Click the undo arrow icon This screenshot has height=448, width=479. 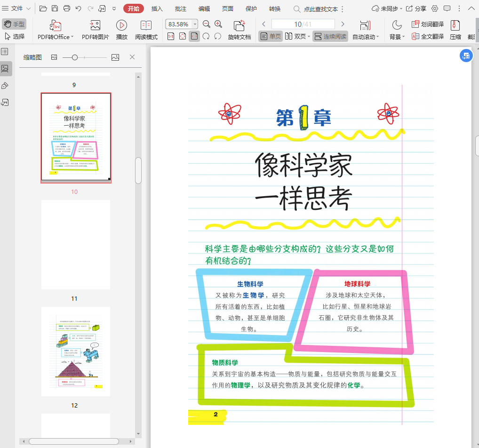[79, 8]
